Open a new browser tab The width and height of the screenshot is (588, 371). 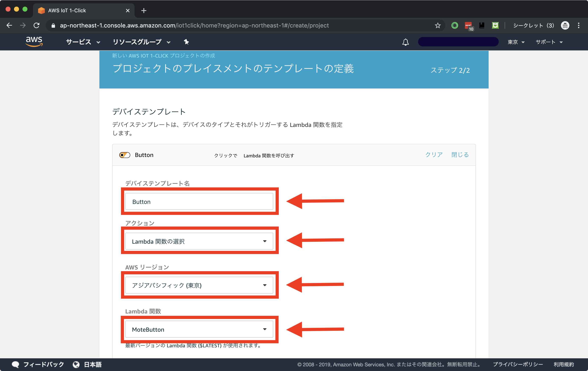point(144,11)
